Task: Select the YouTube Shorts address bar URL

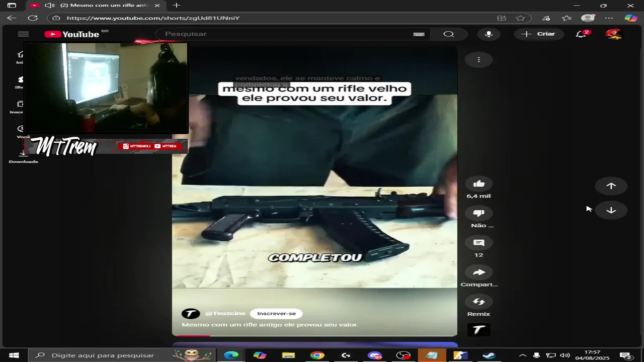Action: 153,18
